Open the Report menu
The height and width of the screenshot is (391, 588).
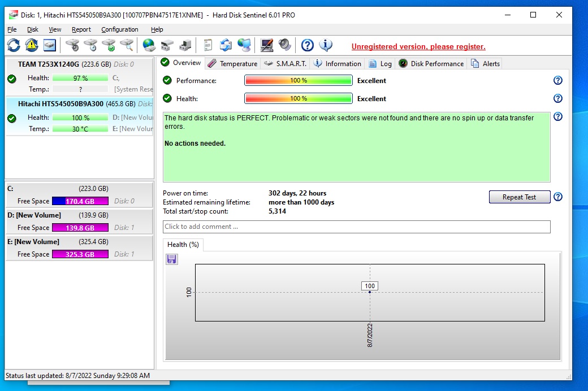(81, 29)
